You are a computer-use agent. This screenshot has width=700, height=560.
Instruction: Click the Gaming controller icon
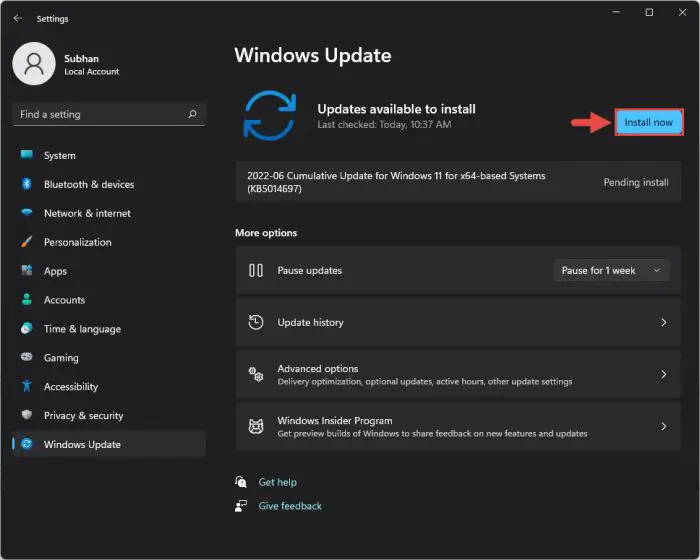[x=26, y=358]
